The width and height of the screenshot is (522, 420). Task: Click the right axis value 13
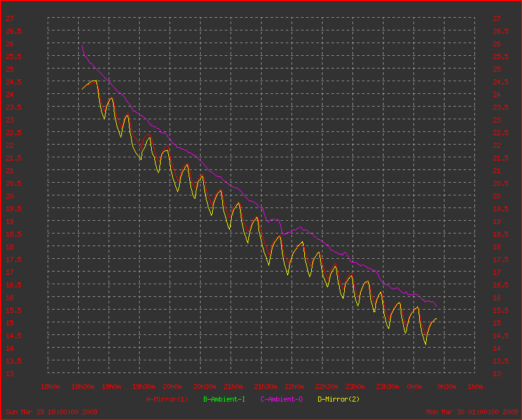tap(497, 374)
